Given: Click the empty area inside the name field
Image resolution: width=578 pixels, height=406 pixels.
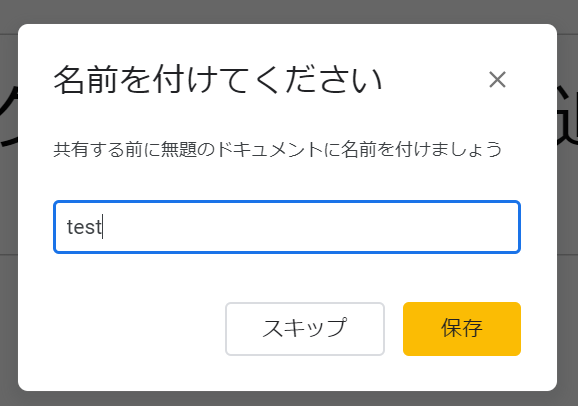Looking at the screenshot, I should point(310,227).
